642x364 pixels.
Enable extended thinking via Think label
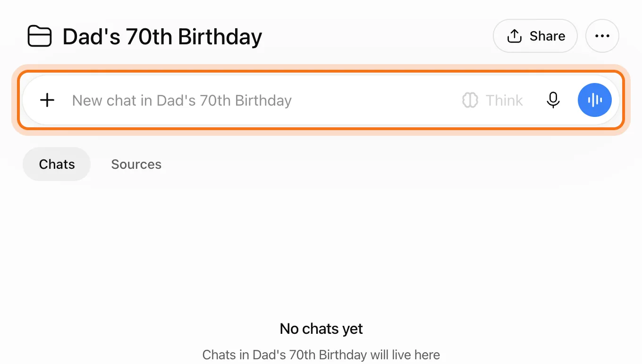(504, 100)
